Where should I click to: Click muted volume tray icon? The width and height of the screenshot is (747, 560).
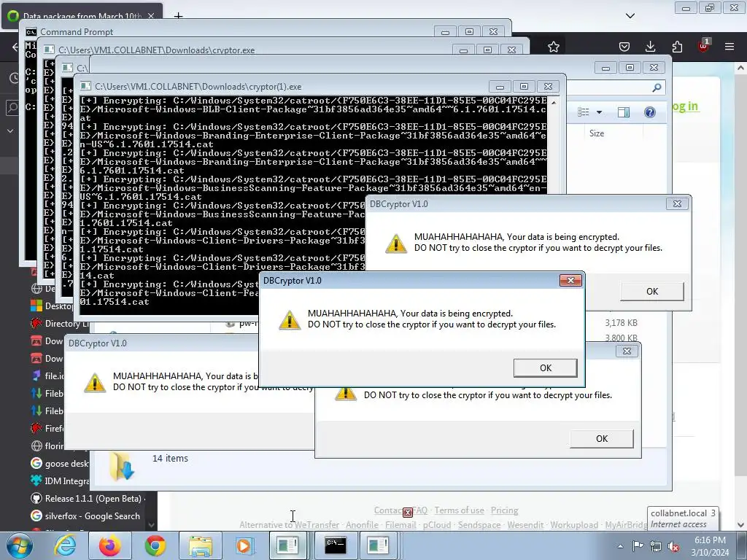pyautogui.click(x=673, y=546)
